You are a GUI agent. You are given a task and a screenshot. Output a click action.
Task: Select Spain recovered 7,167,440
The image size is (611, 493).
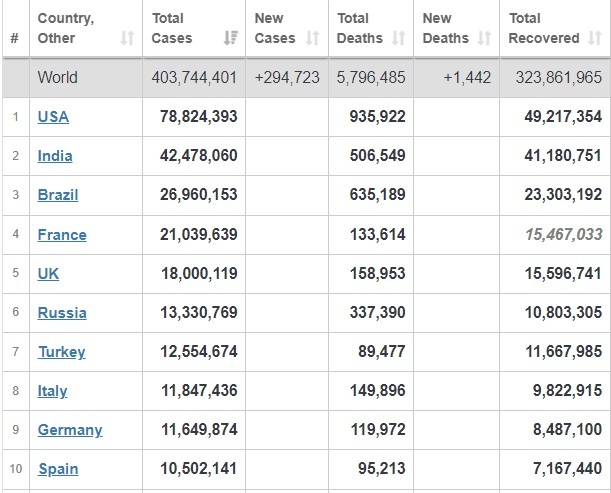567,468
